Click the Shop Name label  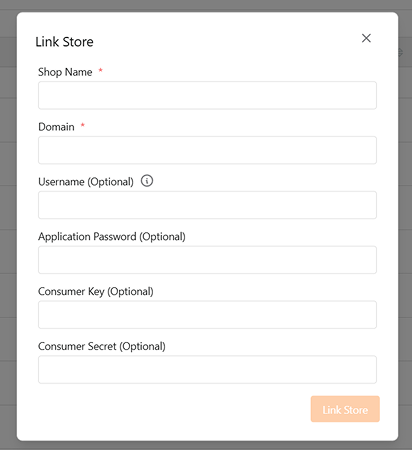pyautogui.click(x=65, y=72)
